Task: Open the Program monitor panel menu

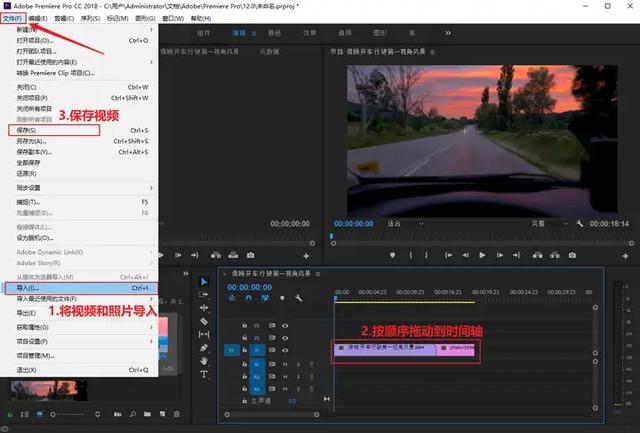Action: (433, 52)
